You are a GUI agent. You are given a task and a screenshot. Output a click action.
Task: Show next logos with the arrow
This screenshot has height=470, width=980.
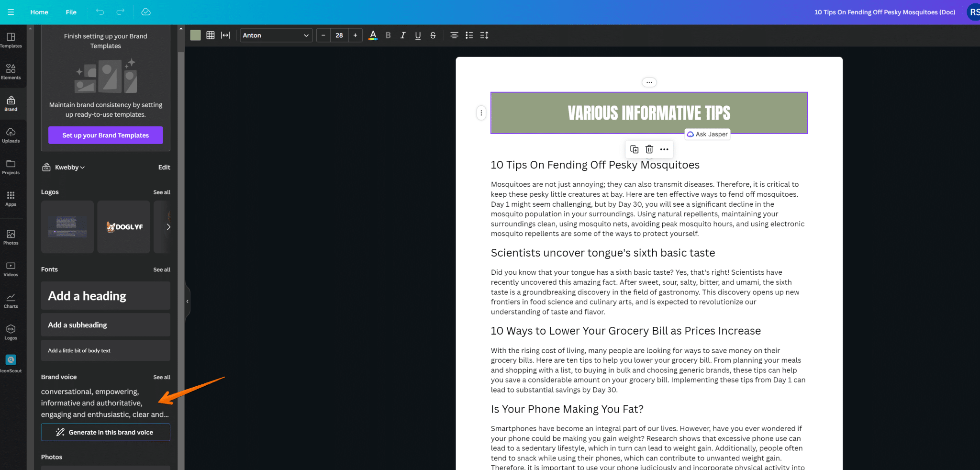pos(168,227)
